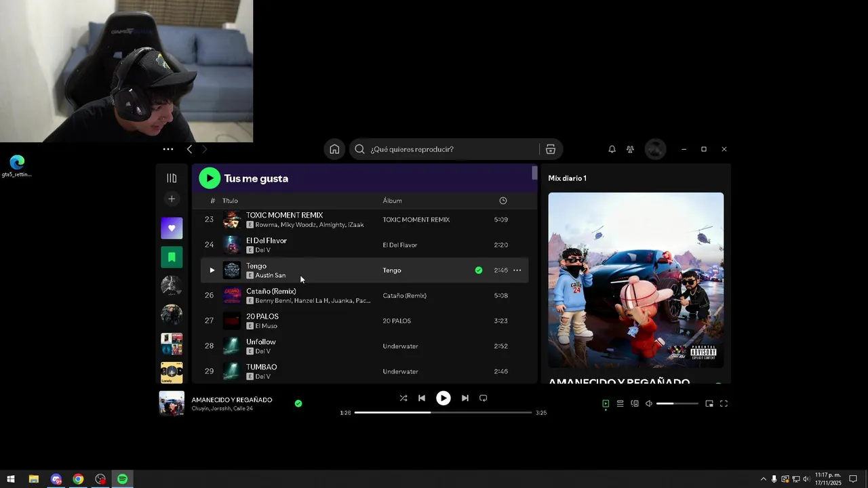This screenshot has height=488, width=868.
Task: Open Your Library icon in sidebar
Action: pos(172,178)
